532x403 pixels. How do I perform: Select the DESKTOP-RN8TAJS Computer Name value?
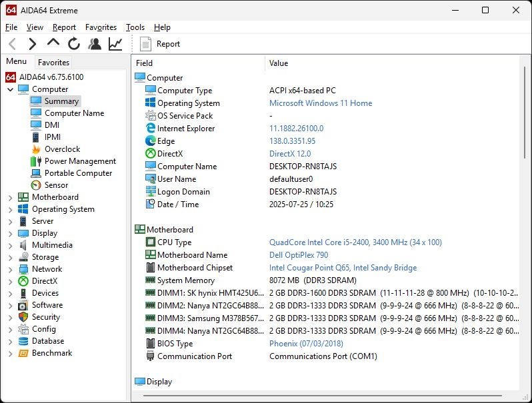pyautogui.click(x=303, y=167)
